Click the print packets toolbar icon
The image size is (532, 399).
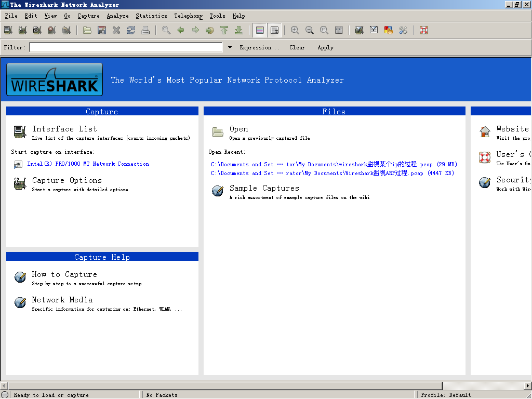point(145,30)
